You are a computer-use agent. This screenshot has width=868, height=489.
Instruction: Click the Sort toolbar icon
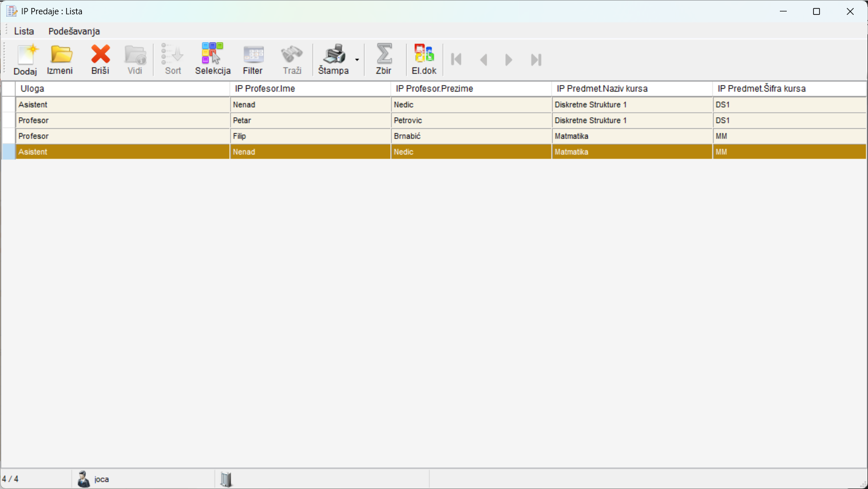[173, 59]
